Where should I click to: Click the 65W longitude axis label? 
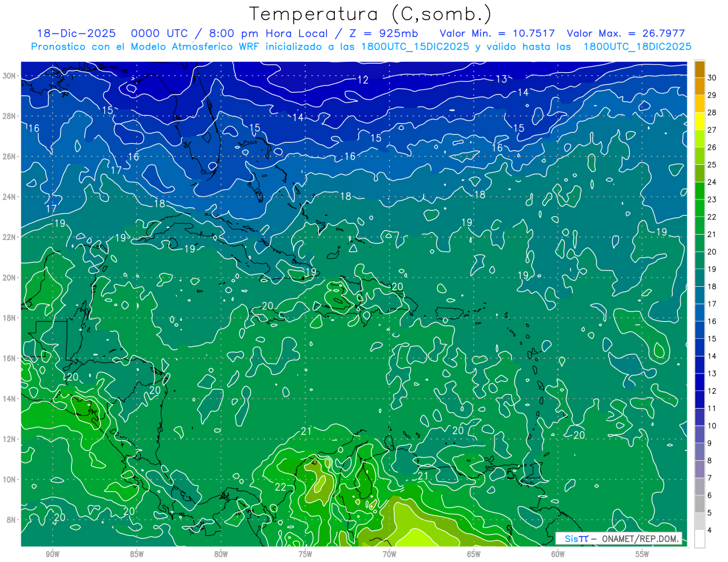(x=474, y=554)
